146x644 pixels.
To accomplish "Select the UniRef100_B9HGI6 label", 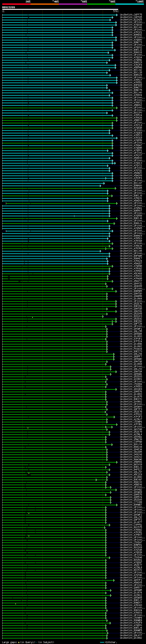I will pos(131,53).
